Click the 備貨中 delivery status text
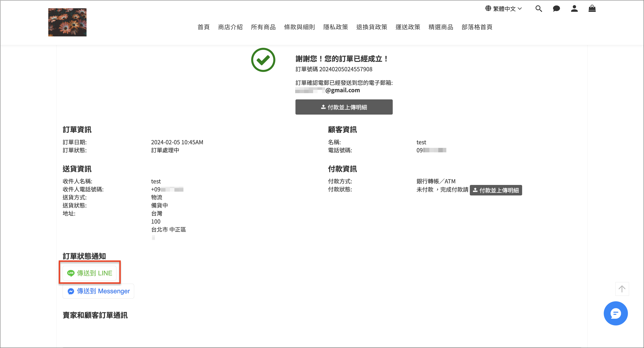 [159, 205]
